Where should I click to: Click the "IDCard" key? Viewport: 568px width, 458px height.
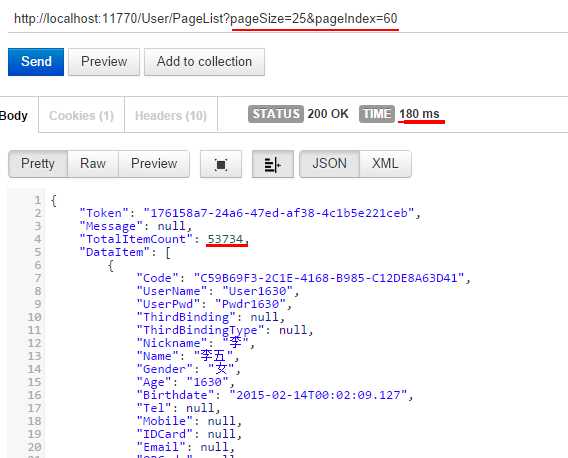[165, 434]
